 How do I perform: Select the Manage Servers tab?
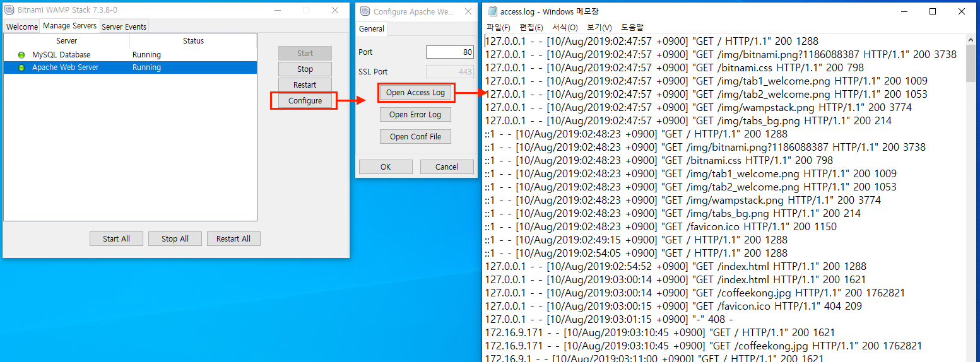tap(70, 26)
